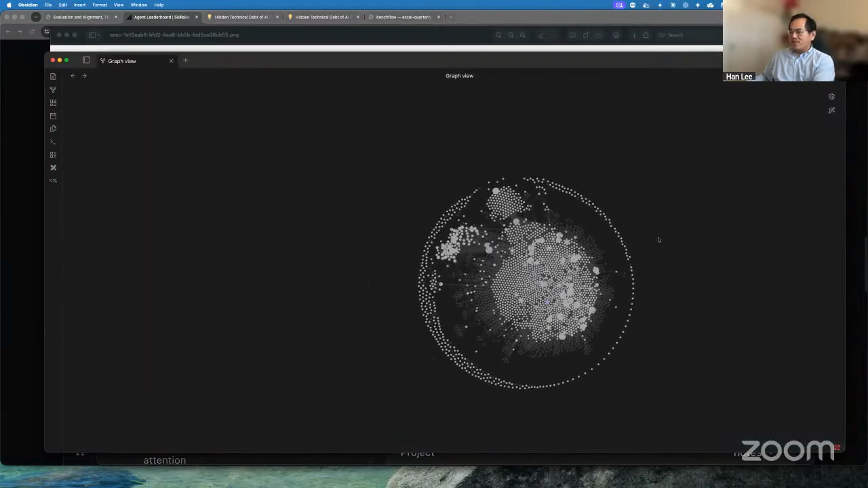Open the Window menu
The image size is (868, 488).
[x=139, y=5]
